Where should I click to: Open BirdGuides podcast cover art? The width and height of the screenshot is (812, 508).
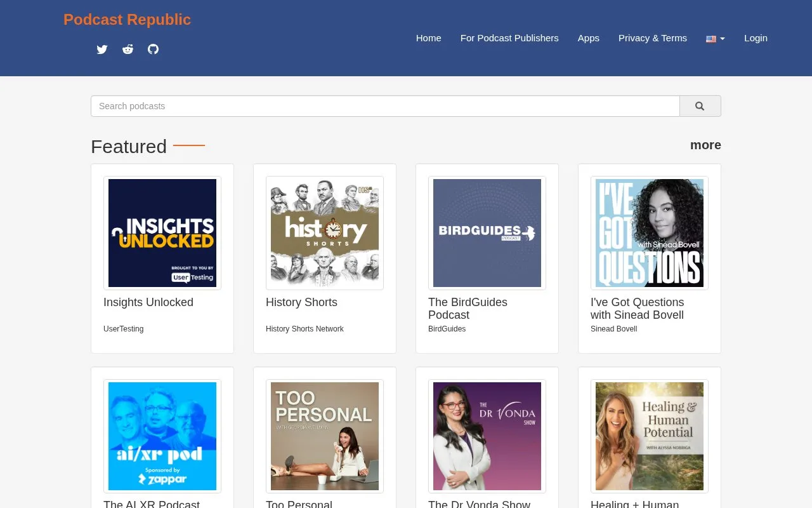(x=487, y=233)
